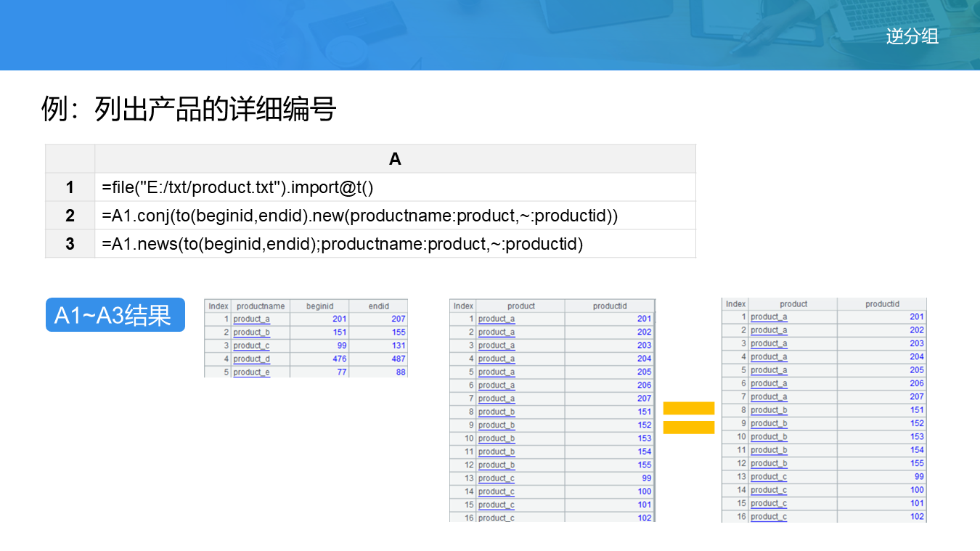
Task: Select code cell with file import@t() formula
Action: pyautogui.click(x=395, y=187)
